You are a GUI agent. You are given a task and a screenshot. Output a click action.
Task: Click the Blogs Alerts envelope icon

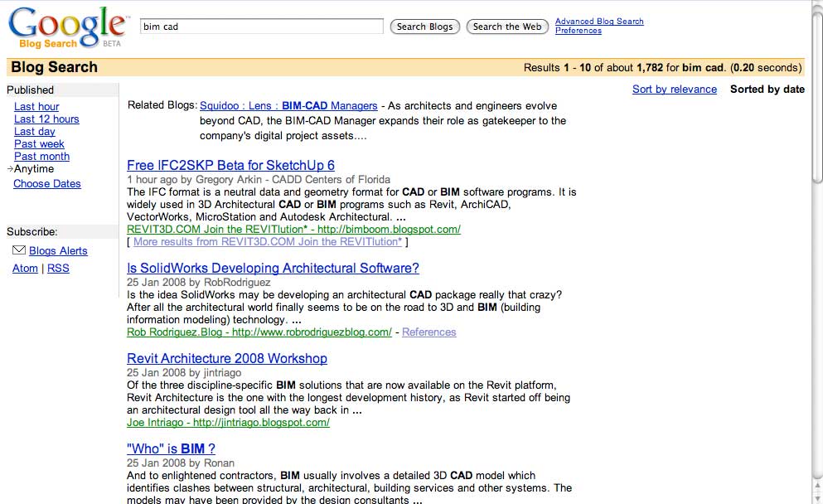coord(19,250)
